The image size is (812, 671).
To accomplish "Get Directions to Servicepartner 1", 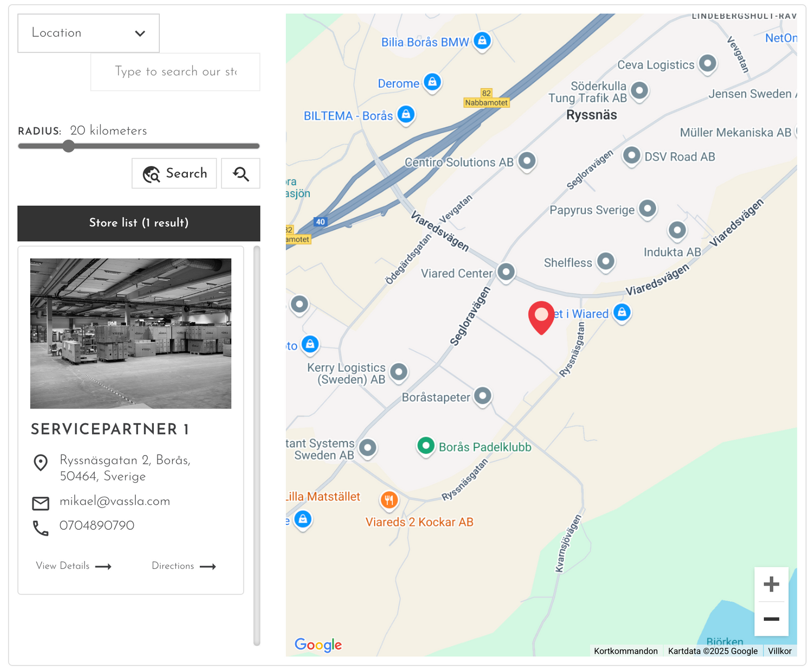I will 184,566.
